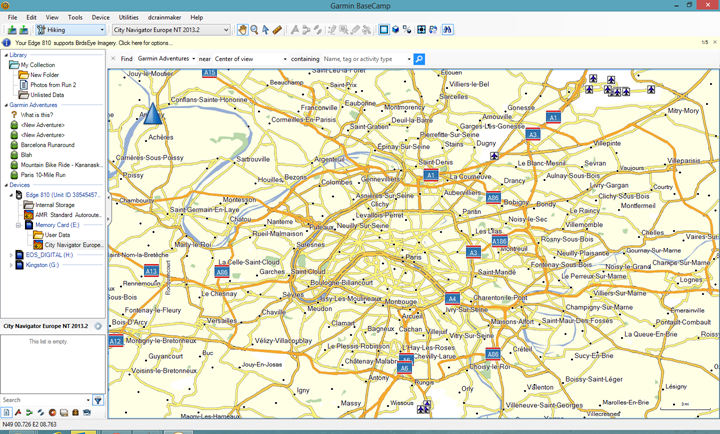Select the New Route tool

[306, 30]
